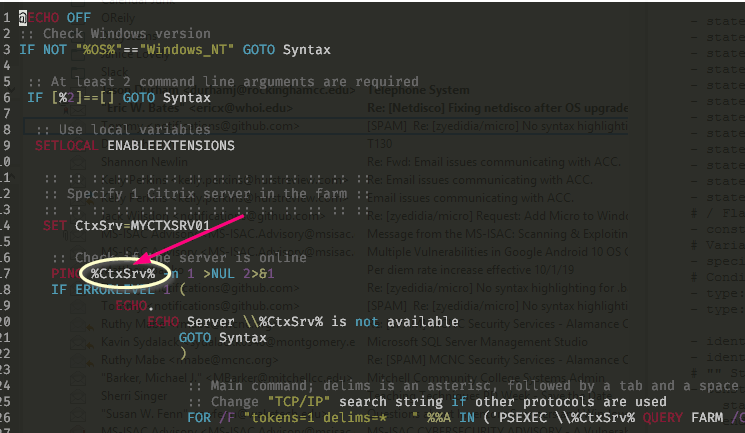Image resolution: width=745 pixels, height=433 pixels.
Task: Click the "TCP/IP" string on line 25
Action: tap(298, 402)
